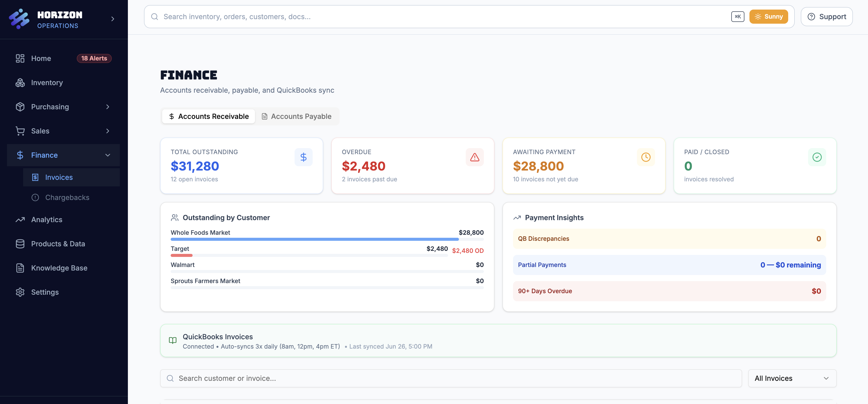Click the trend icon by Payment Insights

(517, 218)
